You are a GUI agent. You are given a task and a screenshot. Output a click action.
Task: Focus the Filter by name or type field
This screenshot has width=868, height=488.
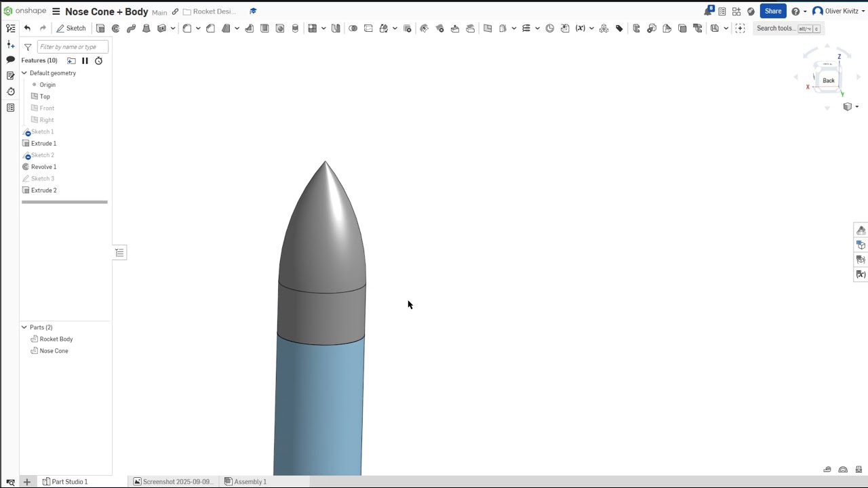(x=73, y=47)
